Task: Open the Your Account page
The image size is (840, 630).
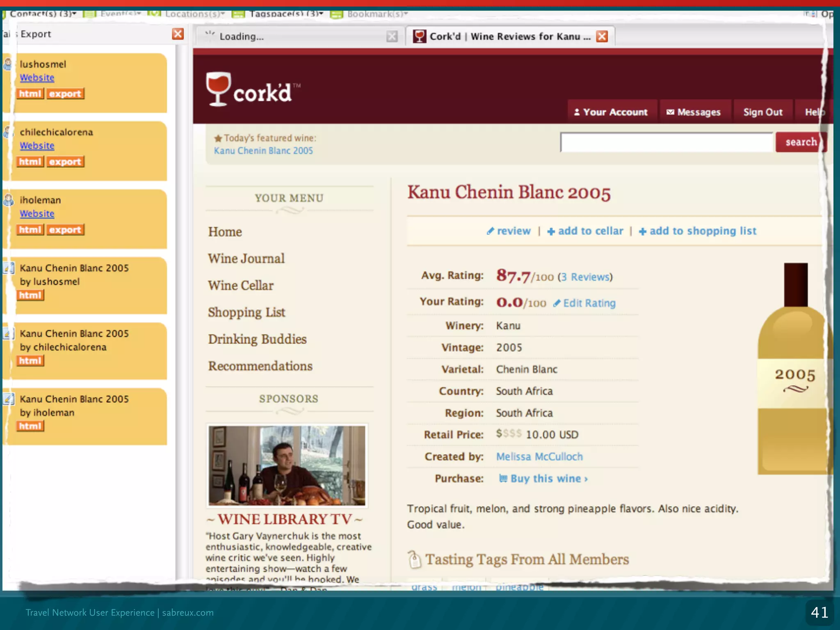Action: 611,112
